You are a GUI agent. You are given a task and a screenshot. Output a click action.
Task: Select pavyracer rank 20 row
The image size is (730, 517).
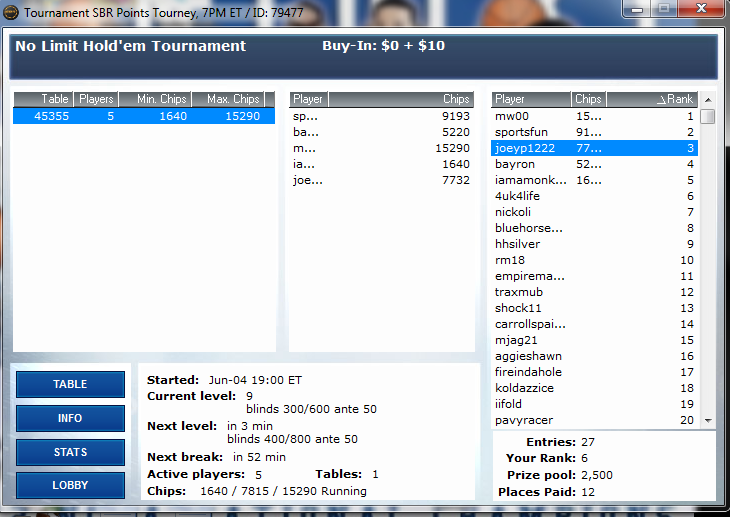coord(595,420)
